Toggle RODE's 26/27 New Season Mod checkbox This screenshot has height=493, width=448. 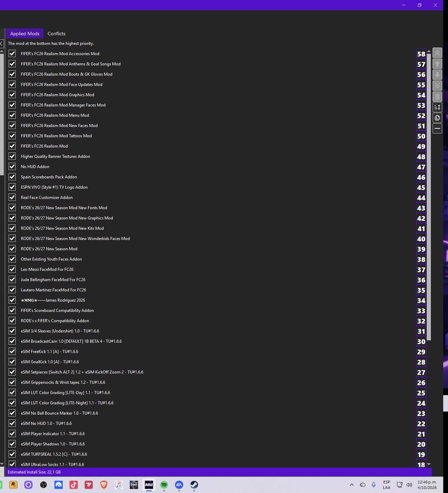click(x=12, y=249)
